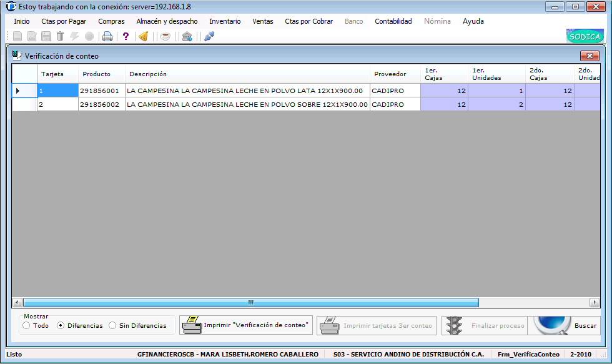Select the Diferencias radio option
This screenshot has height=364, width=612.
pyautogui.click(x=61, y=325)
